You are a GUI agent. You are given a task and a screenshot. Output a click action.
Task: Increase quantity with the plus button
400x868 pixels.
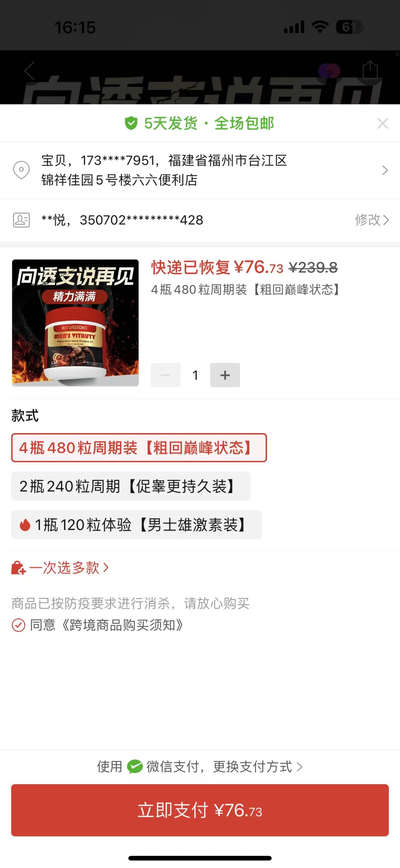pyautogui.click(x=225, y=375)
